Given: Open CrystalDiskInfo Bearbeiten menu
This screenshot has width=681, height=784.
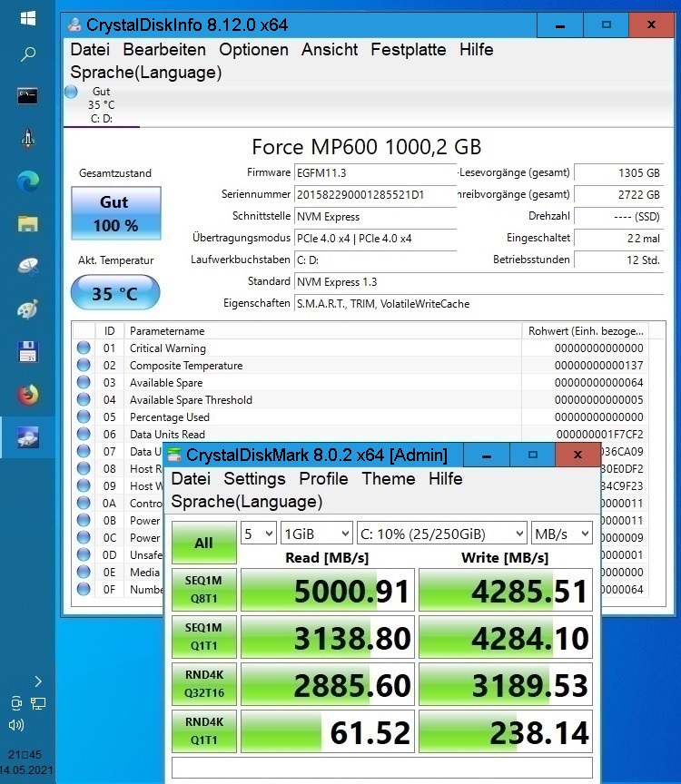Looking at the screenshot, I should (x=164, y=50).
